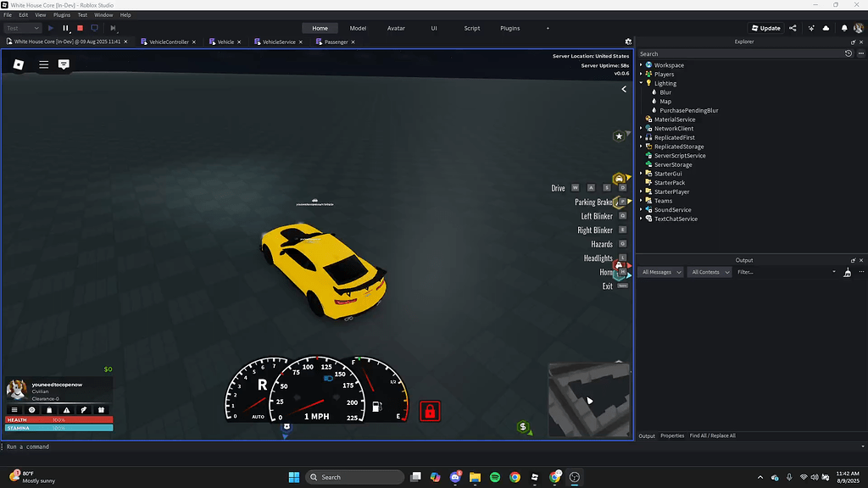Open the All Messages dropdown in Output

click(660, 272)
